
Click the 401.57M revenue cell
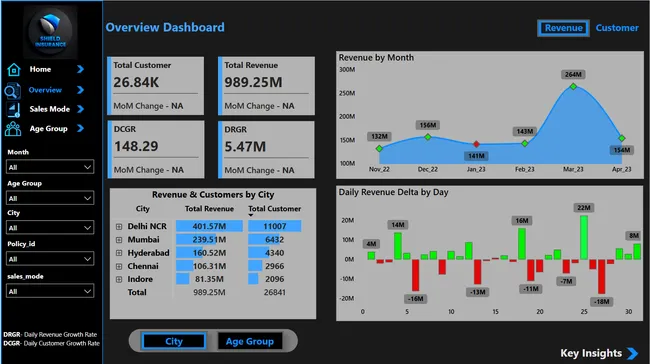(209, 226)
